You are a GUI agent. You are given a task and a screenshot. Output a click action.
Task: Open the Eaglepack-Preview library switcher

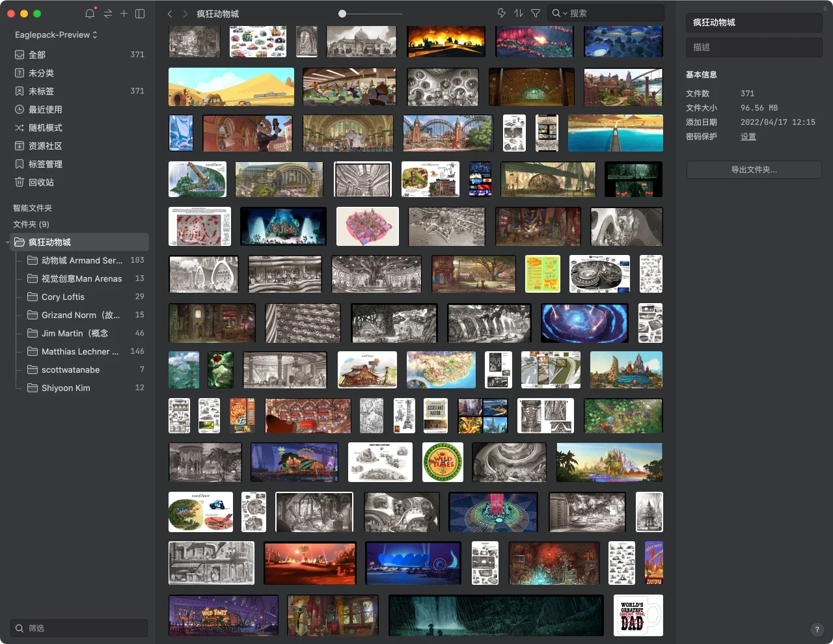pos(56,34)
